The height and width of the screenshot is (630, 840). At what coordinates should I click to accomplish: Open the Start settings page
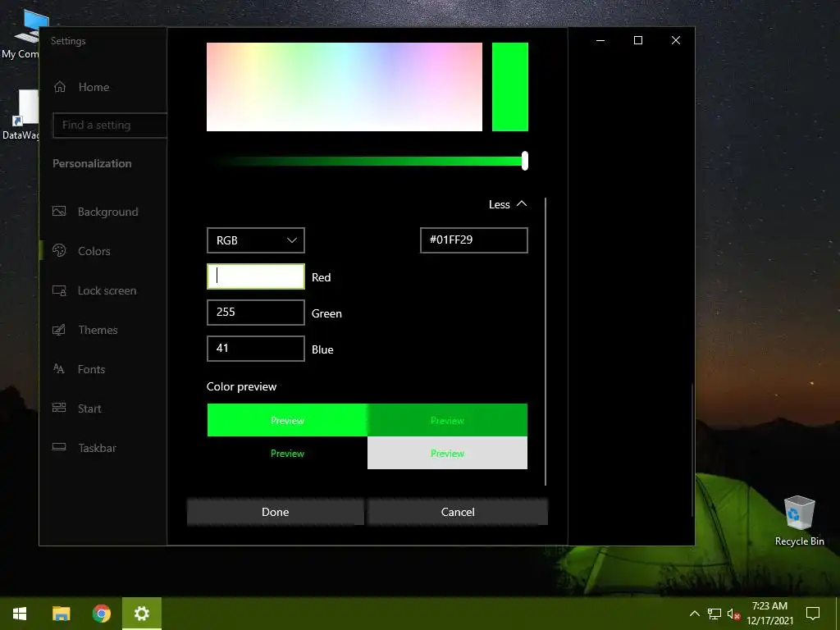(x=89, y=409)
